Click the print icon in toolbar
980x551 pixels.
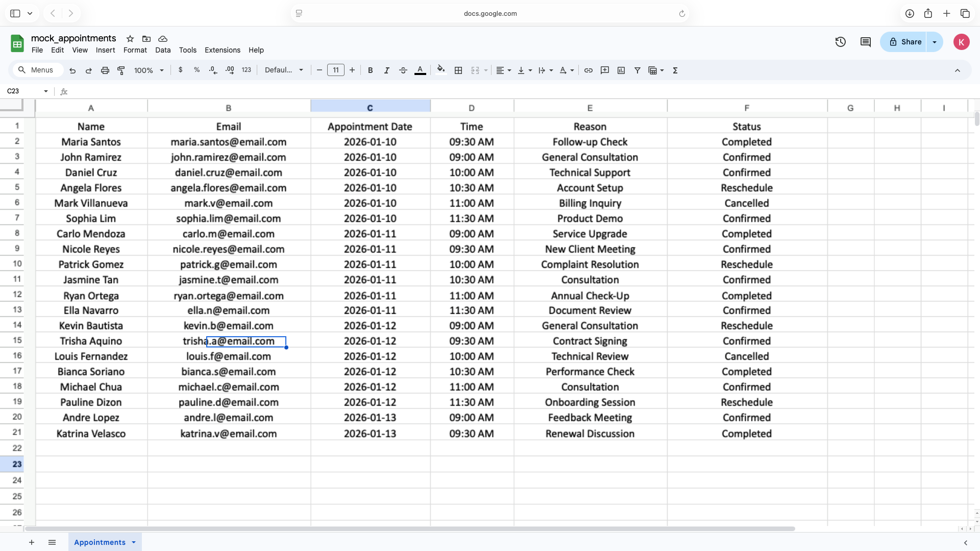(105, 70)
